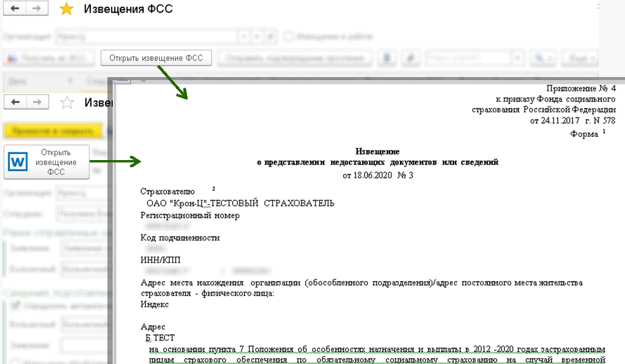The width and height of the screenshot is (625, 364).
Task: Click the Word-icon button Открыть извещение ФСС
Action: pos(47,162)
